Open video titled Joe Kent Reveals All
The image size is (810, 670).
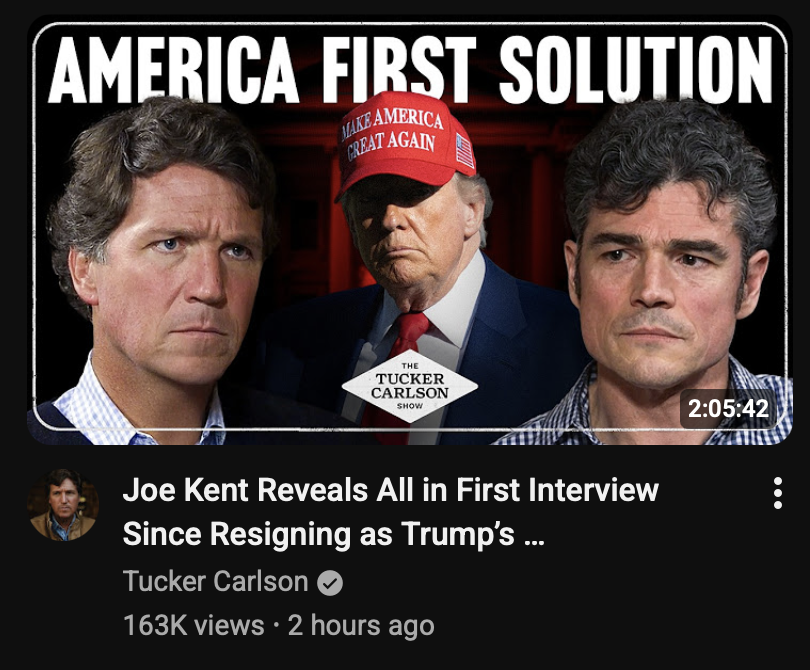[x=391, y=511]
